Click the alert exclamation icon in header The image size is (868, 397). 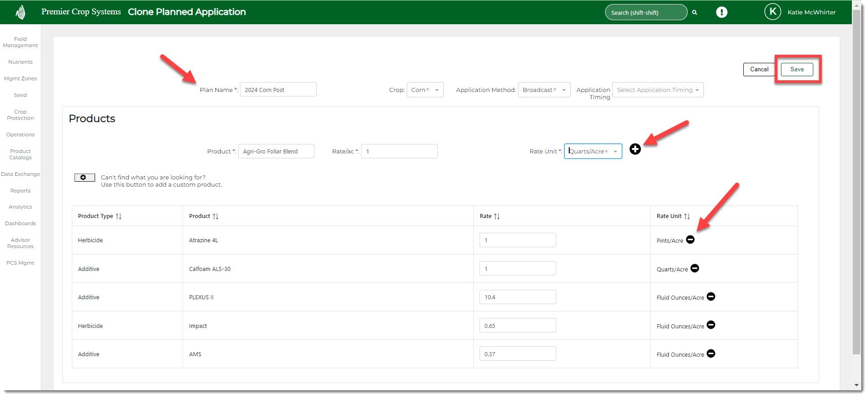pos(721,12)
